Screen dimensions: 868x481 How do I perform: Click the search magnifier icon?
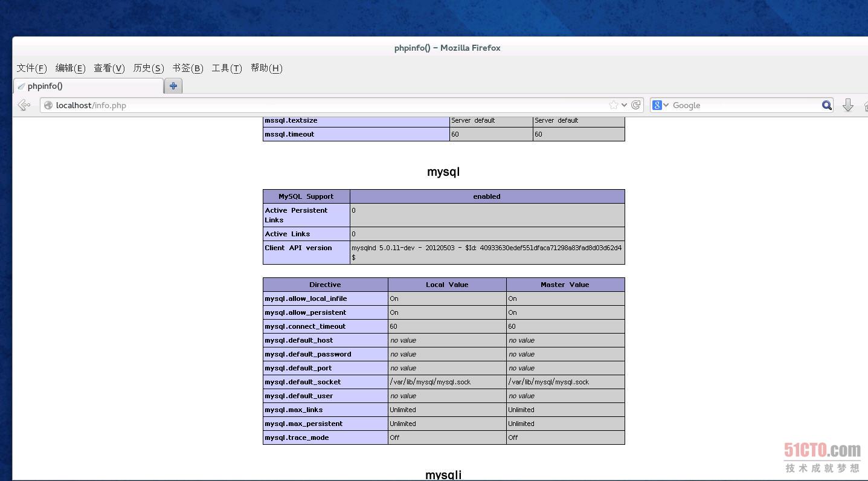point(827,105)
